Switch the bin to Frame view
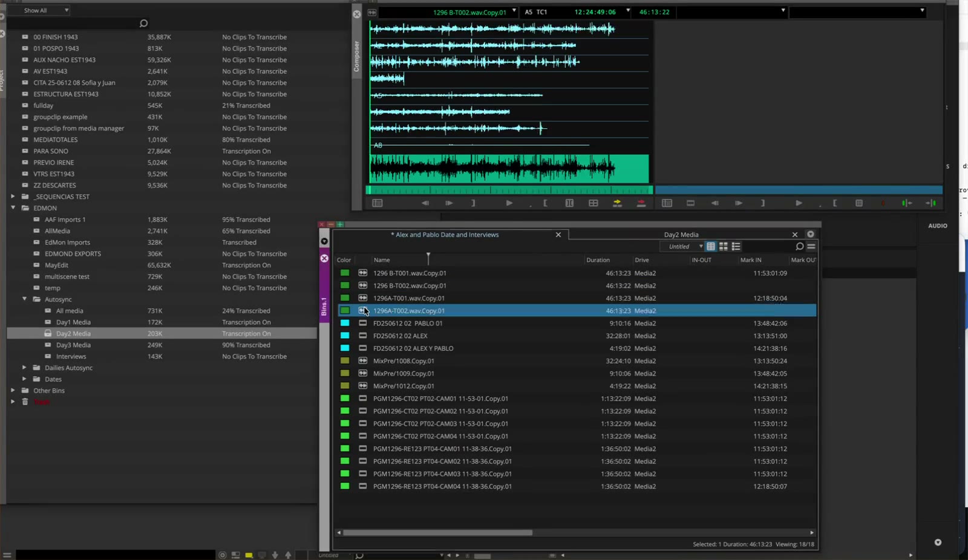This screenshot has height=560, width=968. (723, 246)
